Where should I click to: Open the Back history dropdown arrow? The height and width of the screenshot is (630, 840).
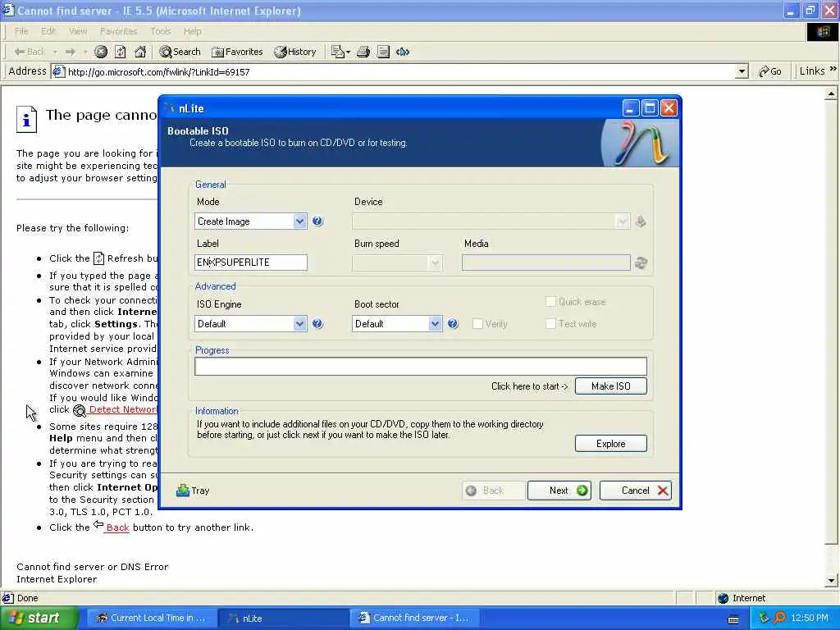pos(55,52)
